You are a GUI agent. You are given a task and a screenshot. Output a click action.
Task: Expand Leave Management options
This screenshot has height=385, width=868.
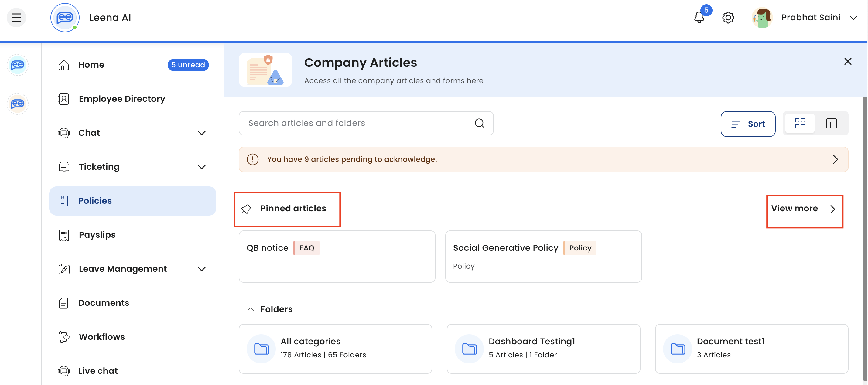201,269
